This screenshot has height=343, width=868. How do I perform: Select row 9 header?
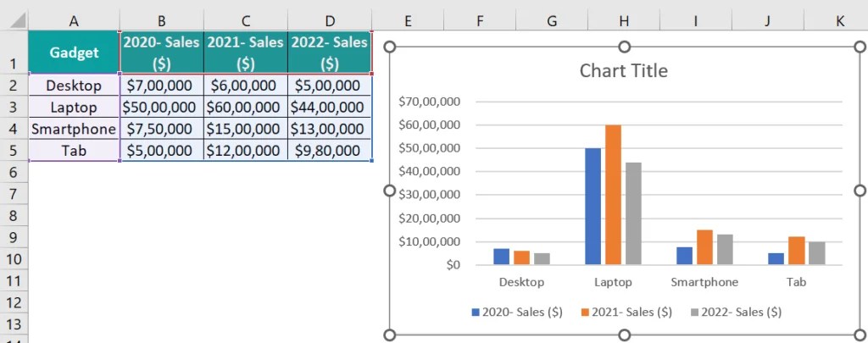point(14,237)
